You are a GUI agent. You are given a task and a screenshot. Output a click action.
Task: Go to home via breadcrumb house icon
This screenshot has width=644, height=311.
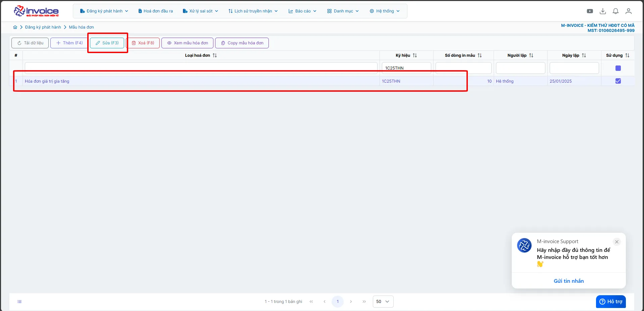point(15,27)
